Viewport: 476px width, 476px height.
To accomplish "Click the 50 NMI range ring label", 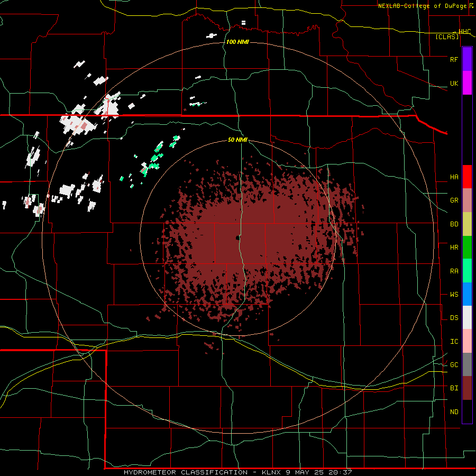I will click(x=237, y=140).
